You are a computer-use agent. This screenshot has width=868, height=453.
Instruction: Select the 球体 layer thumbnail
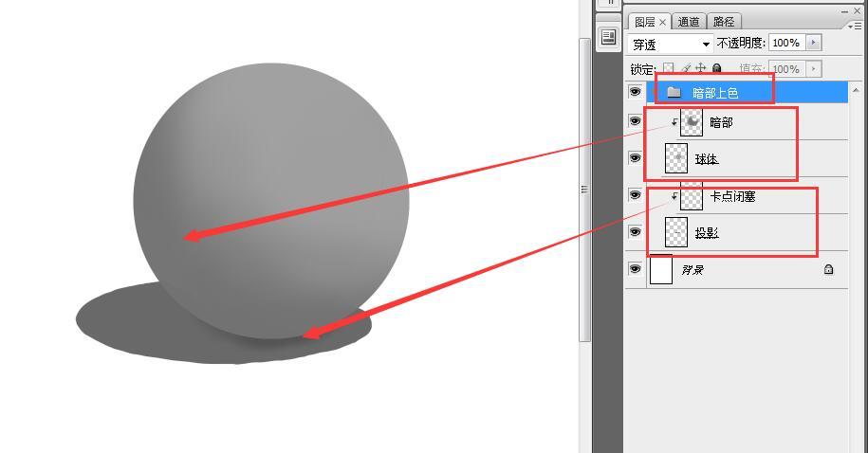pos(676,158)
